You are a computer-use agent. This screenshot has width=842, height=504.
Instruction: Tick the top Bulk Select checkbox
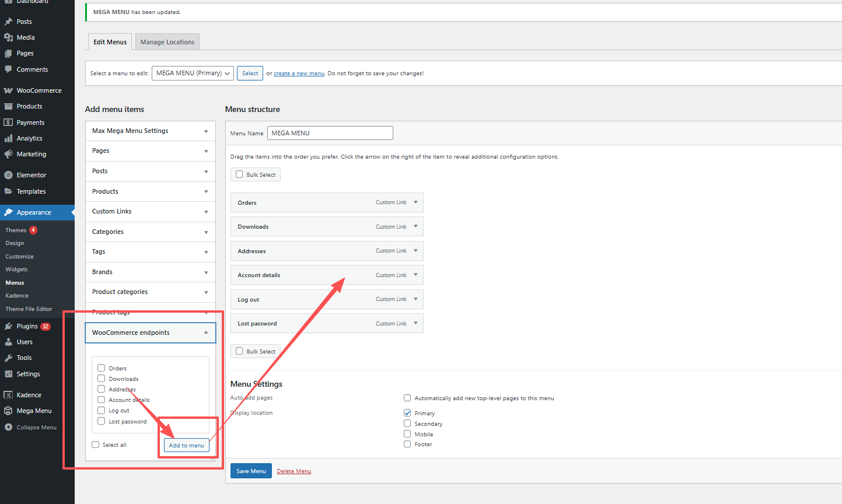pos(239,174)
